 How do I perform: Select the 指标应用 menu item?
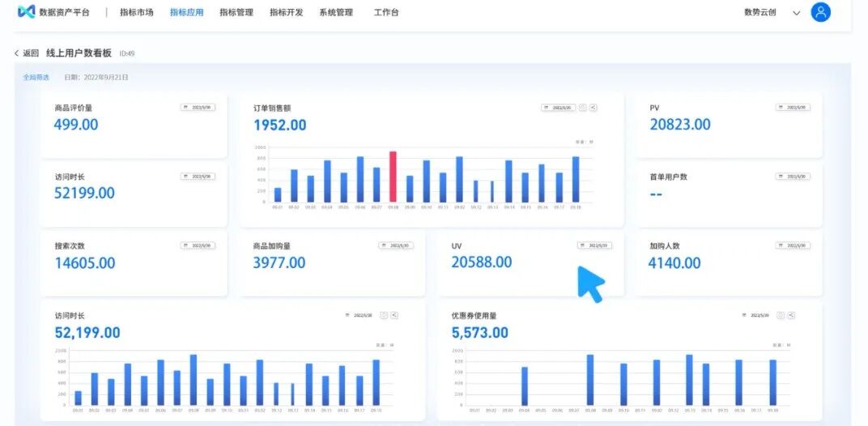pos(186,12)
